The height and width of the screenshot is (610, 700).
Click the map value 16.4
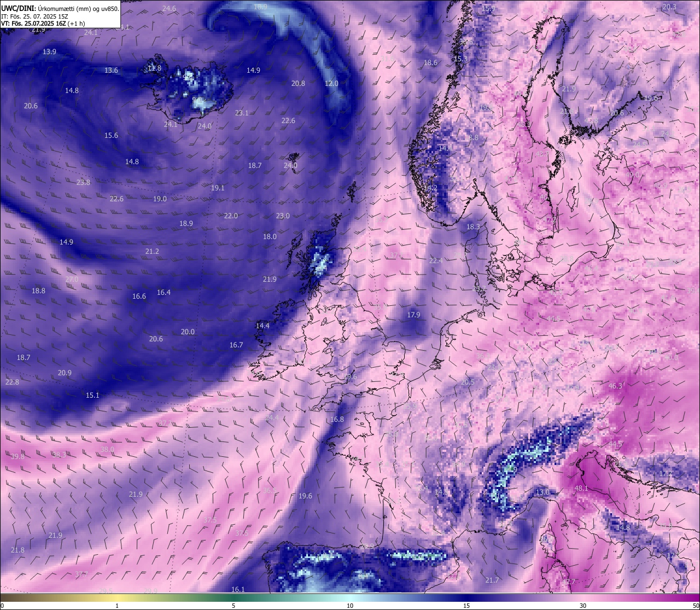point(164,292)
